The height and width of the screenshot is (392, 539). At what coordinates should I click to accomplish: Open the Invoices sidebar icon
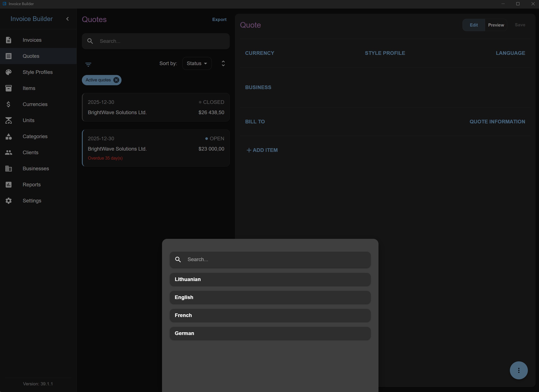[9, 40]
